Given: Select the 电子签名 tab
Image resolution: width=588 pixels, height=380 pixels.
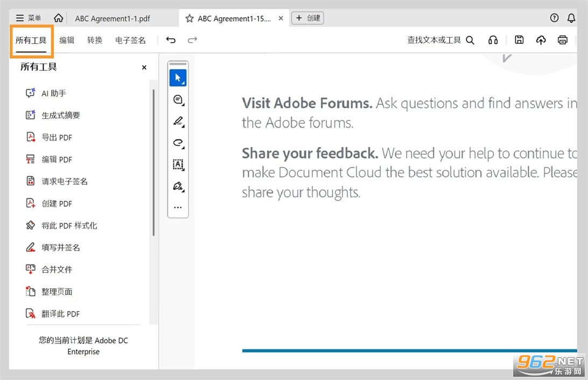Looking at the screenshot, I should (130, 40).
